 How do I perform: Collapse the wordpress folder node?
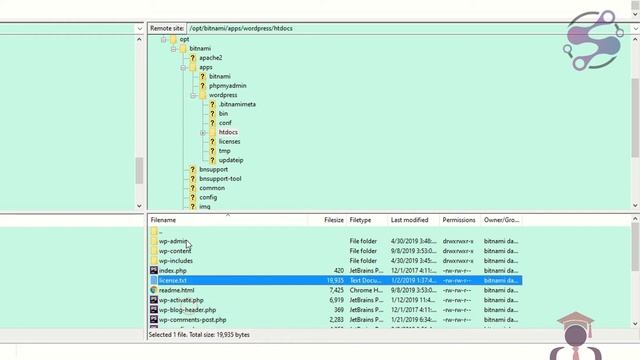click(x=193, y=96)
